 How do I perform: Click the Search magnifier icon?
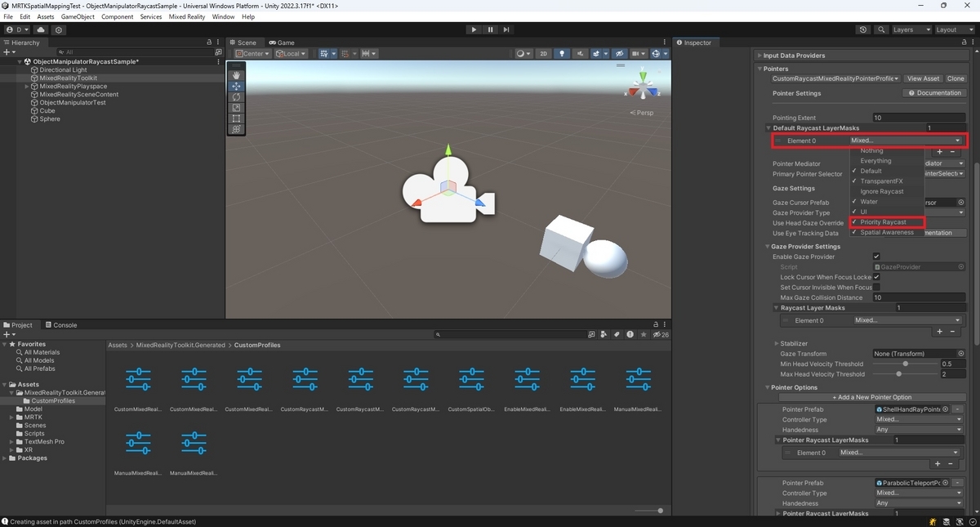click(881, 29)
